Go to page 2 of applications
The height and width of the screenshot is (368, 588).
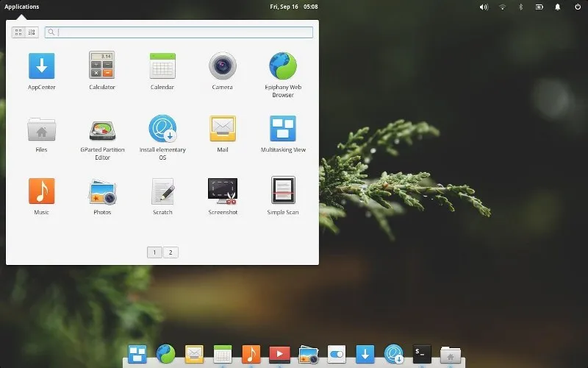[171, 252]
